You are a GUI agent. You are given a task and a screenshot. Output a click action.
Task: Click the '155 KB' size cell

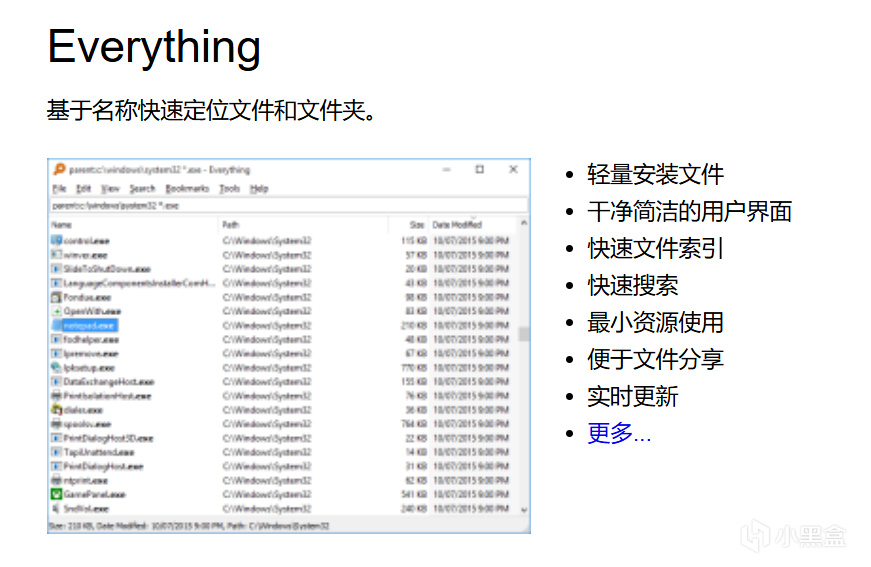point(413,382)
